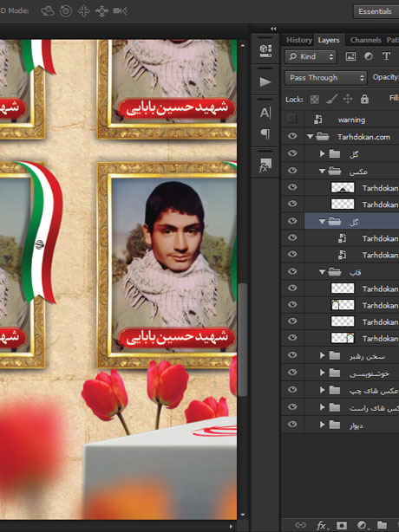Show the hidden warning layer
399x532 pixels.
coord(292,119)
